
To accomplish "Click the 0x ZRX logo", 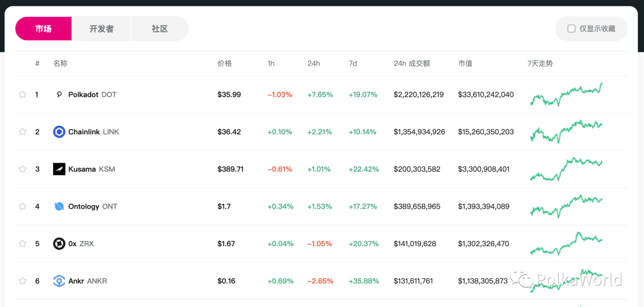I will [x=59, y=244].
